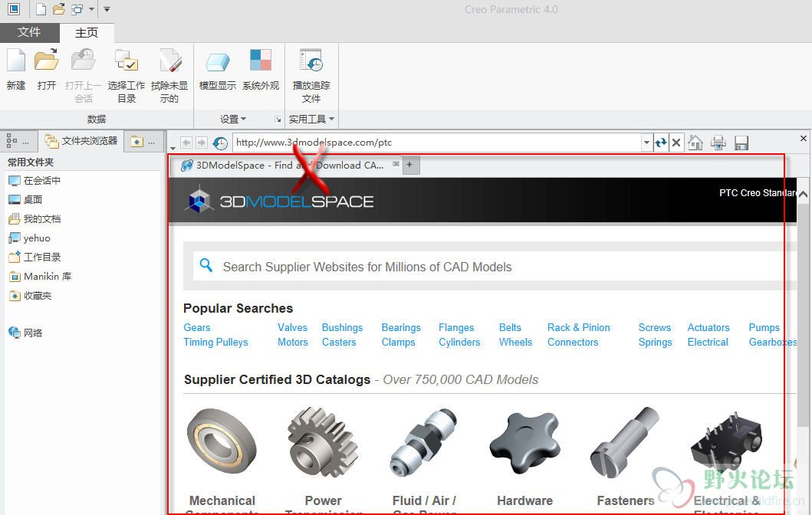Open the Fasteners screw thumbnail
The width and height of the screenshot is (812, 515).
[625, 441]
